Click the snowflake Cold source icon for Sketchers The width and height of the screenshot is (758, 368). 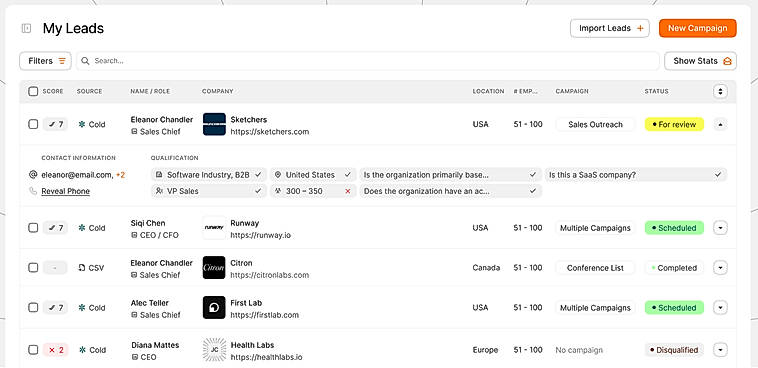tap(82, 124)
